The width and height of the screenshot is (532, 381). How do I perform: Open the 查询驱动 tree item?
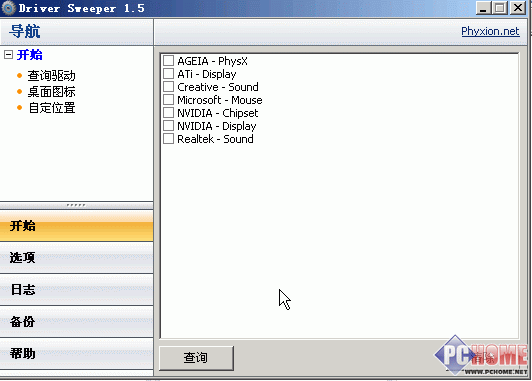[51, 75]
